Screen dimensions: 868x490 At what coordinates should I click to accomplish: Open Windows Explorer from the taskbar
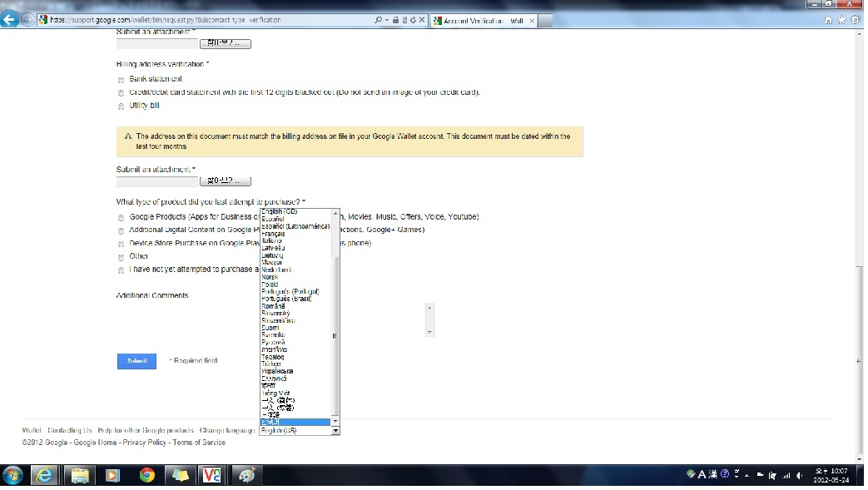79,475
